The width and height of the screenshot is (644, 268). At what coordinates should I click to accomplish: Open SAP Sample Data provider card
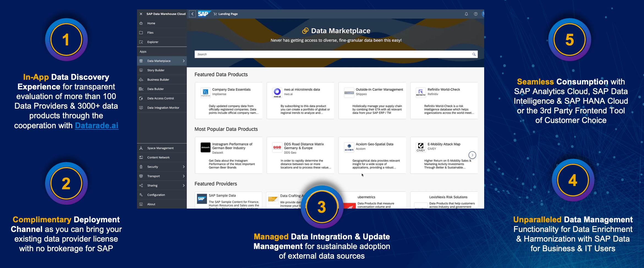tap(229, 200)
